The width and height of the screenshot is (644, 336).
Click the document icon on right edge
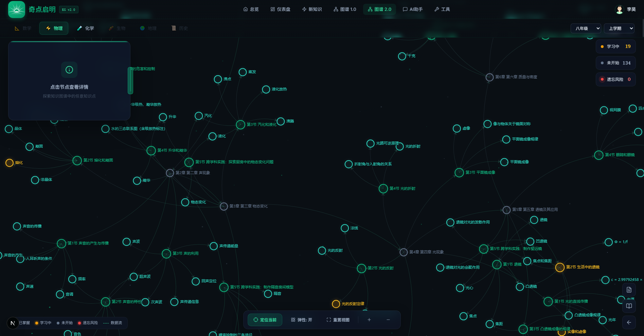pos(629,290)
